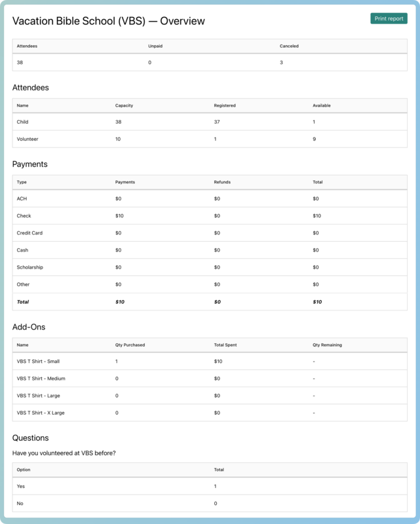This screenshot has height=524, width=420.
Task: Click the Qty Purchased column header
Action: coord(130,344)
